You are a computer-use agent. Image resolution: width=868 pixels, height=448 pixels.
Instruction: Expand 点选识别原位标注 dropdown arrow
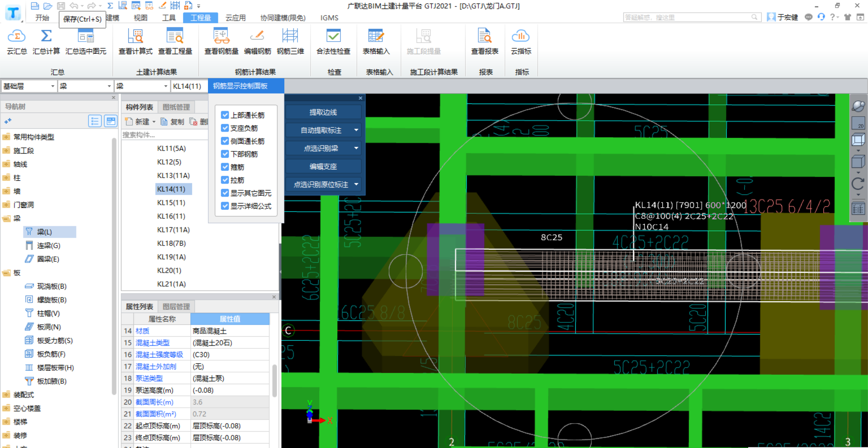356,184
